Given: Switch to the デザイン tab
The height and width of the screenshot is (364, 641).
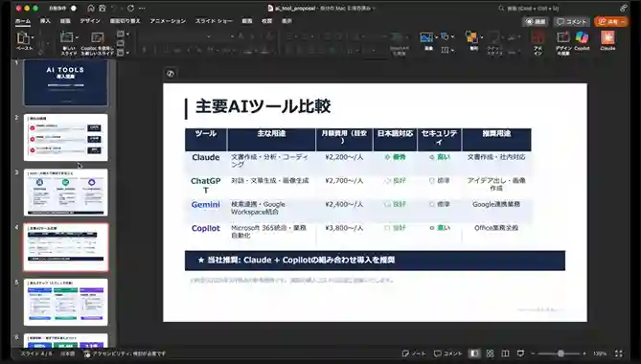Looking at the screenshot, I should tap(90, 21).
